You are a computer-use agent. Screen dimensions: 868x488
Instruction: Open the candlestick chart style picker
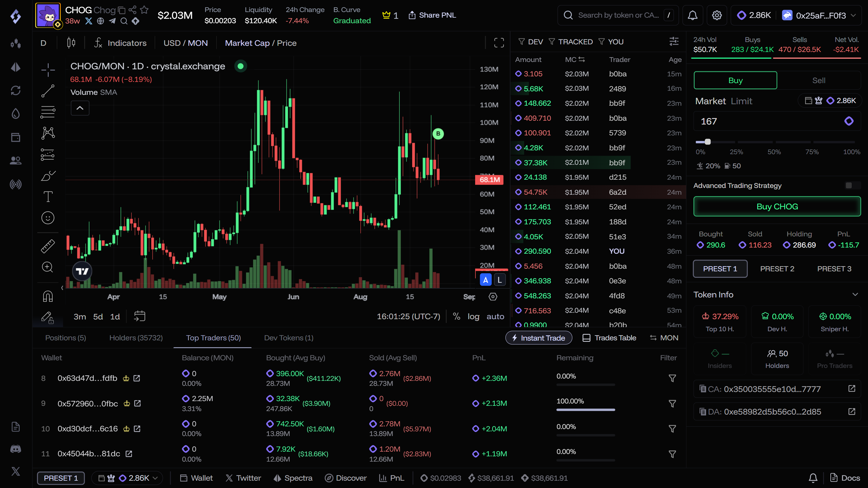click(71, 43)
